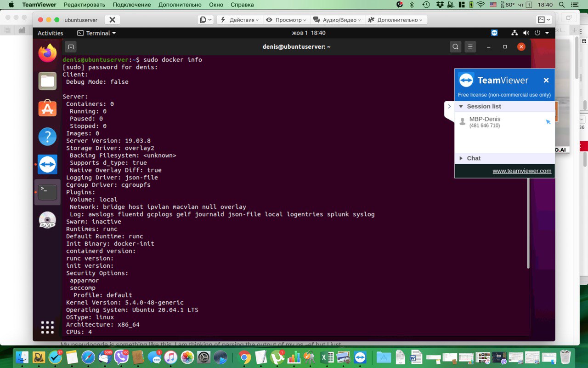The height and width of the screenshot is (368, 588).
Task: Click the Kernel Version: 5.4.0-48-generic line
Action: coord(125,303)
